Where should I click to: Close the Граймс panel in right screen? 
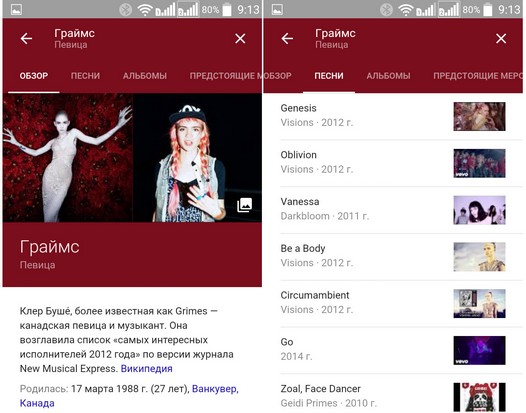click(501, 39)
